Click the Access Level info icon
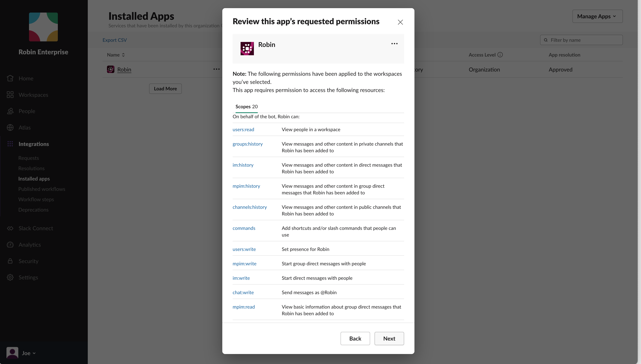 point(500,55)
